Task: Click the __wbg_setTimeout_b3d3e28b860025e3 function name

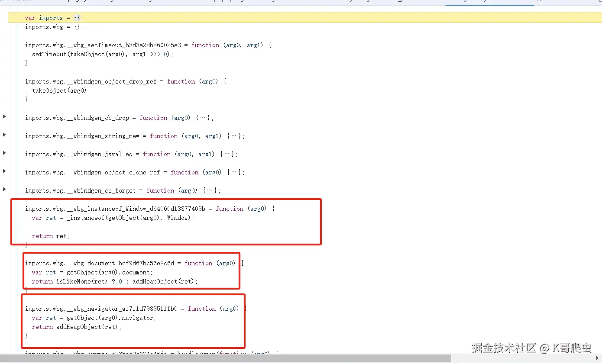Action: pyautogui.click(x=124, y=45)
